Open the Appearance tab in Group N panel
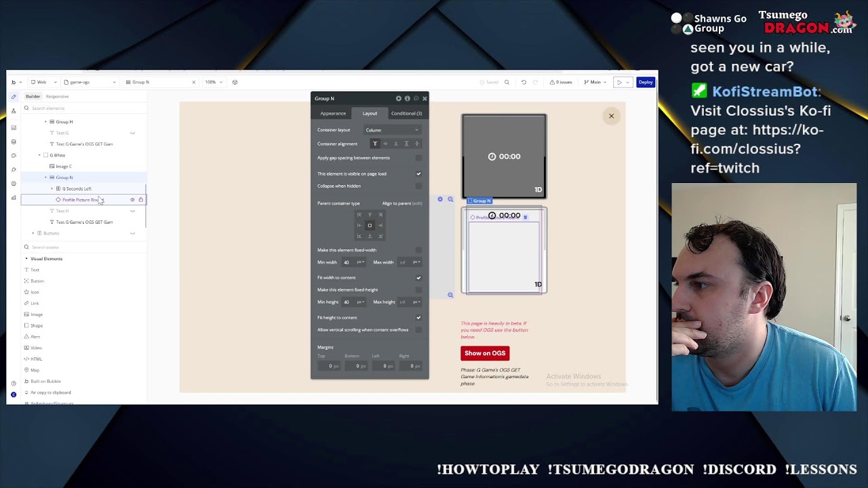Screen dimensions: 868x488 (333, 113)
